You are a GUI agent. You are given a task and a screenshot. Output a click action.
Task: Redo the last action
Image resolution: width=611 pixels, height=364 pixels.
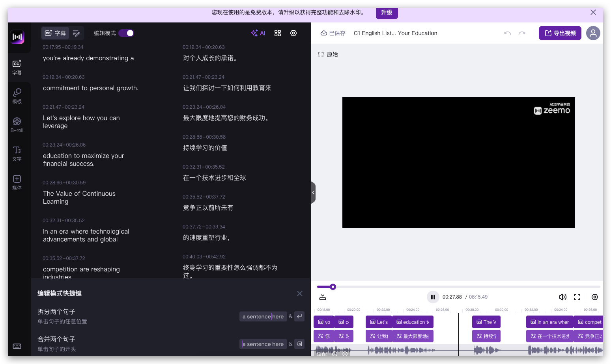pos(522,33)
